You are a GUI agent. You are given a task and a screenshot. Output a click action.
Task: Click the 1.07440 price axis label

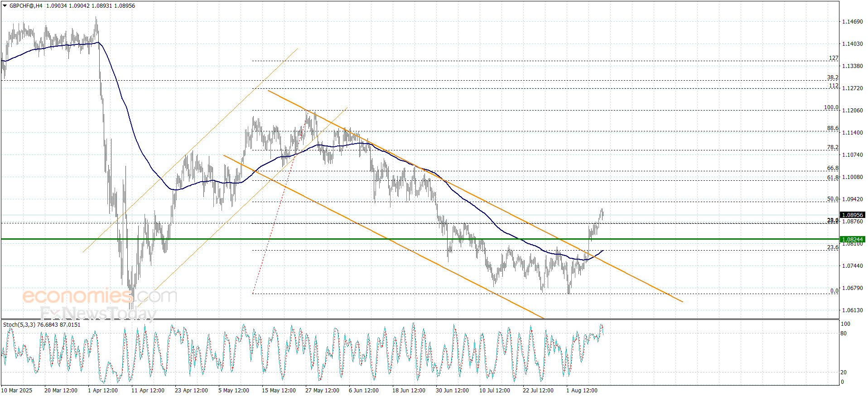point(852,266)
